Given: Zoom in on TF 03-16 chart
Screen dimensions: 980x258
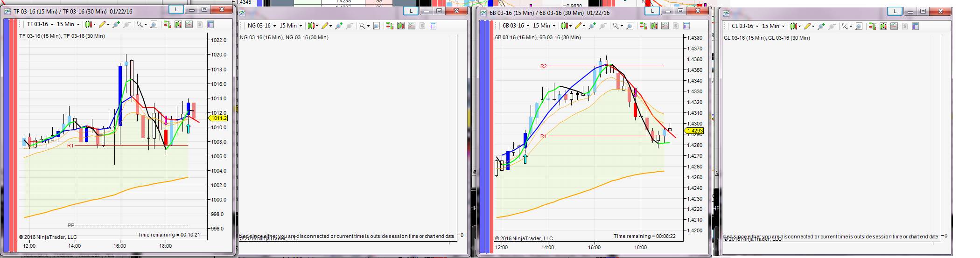Looking at the screenshot, I should click(x=116, y=24).
